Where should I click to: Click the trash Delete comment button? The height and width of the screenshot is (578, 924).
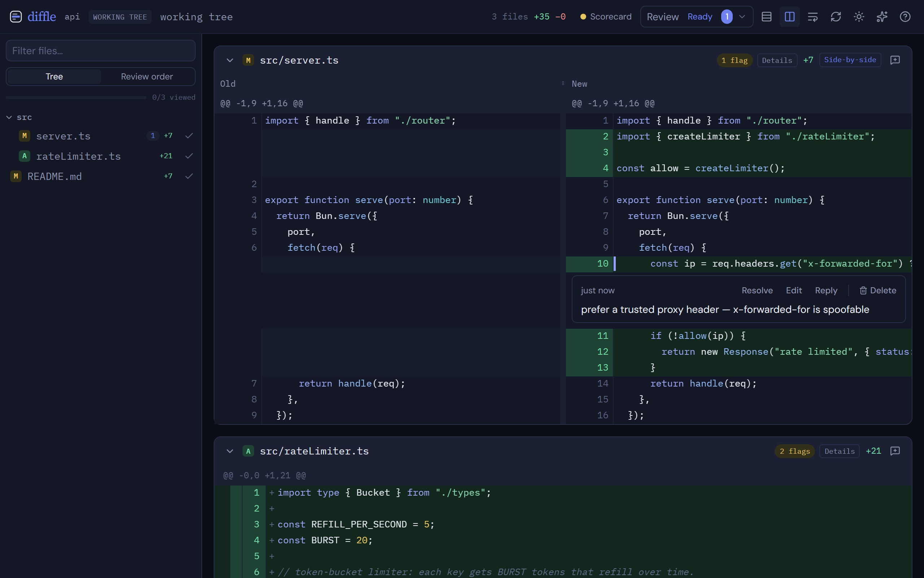(x=878, y=290)
